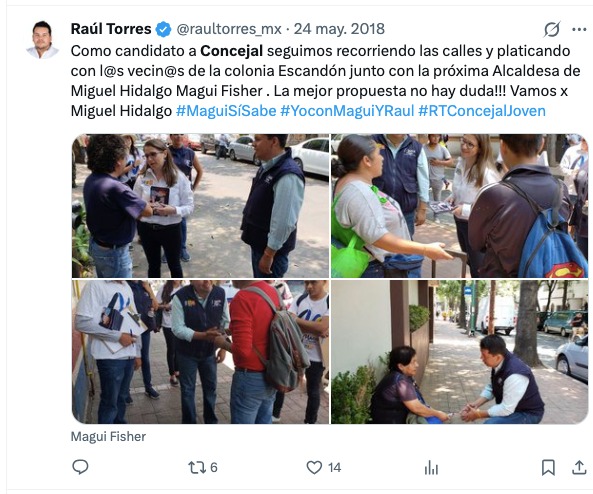Open photo of man crouching by seated woman
Screen dimensions: 593x494
459,352
